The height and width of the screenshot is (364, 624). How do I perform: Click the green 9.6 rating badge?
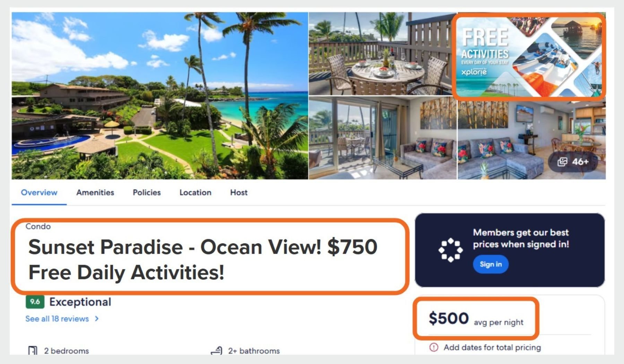point(35,302)
